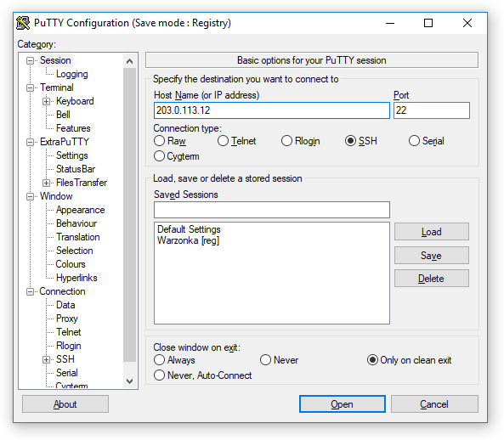Screen dimensions: 504x440
Task: Collapse the Window tree node
Action: [x=30, y=196]
